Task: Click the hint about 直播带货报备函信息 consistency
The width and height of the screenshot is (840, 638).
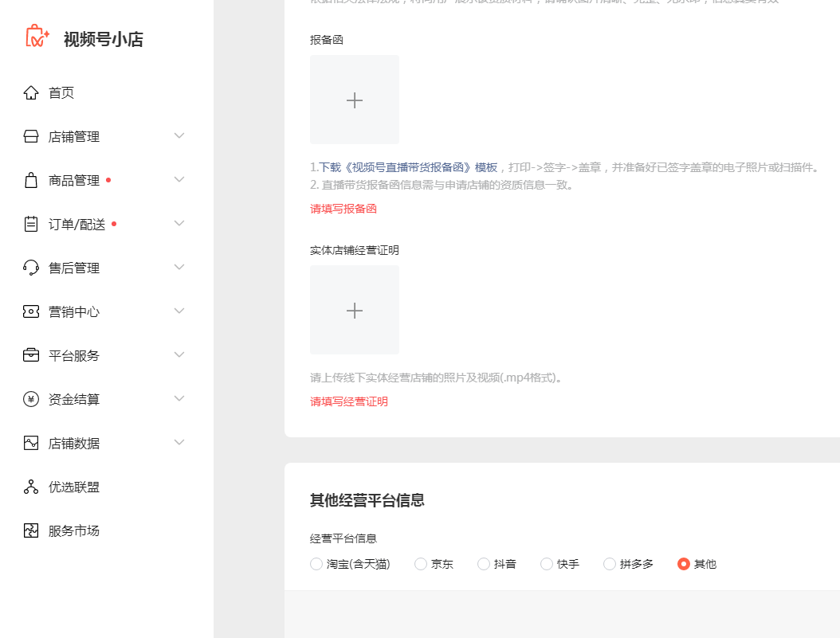Action: [x=442, y=186]
